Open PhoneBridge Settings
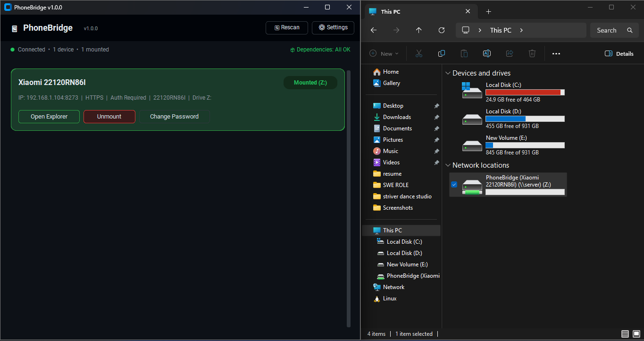The width and height of the screenshot is (644, 341). (x=333, y=27)
